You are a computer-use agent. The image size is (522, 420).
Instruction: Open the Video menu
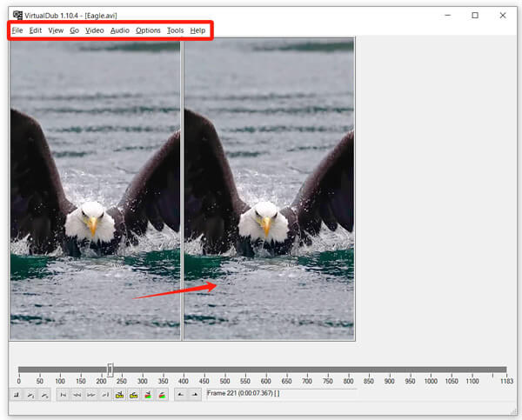[x=94, y=30]
